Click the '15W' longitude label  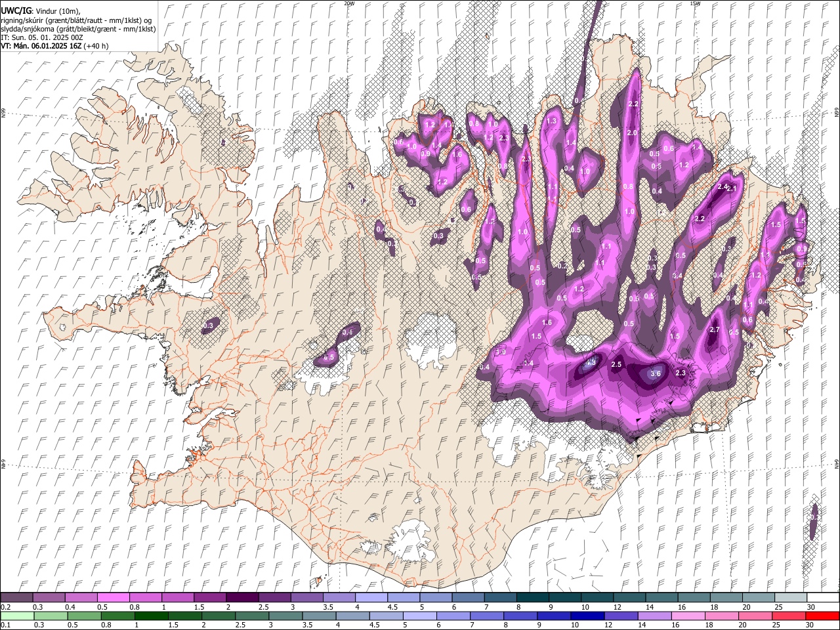[x=695, y=3]
